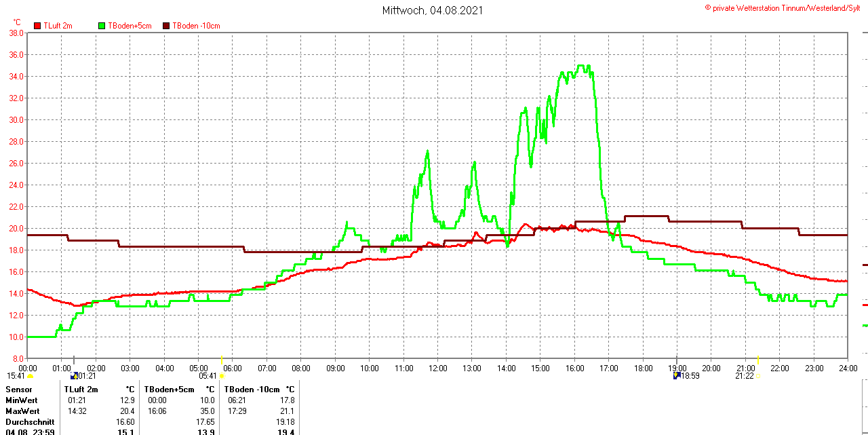Select the MaxWert row label in table
Viewport: 868px width, 435px height.
pyautogui.click(x=22, y=411)
